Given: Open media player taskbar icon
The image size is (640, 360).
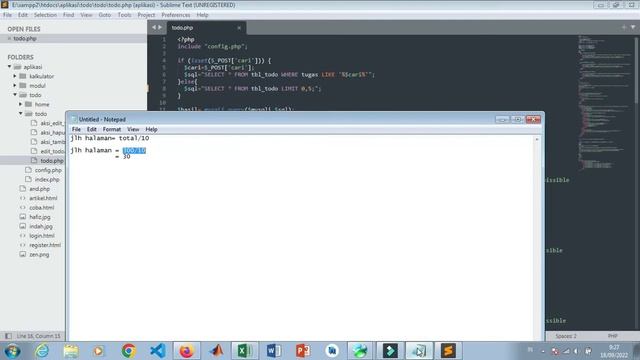Looking at the screenshot, I should click(x=99, y=351).
